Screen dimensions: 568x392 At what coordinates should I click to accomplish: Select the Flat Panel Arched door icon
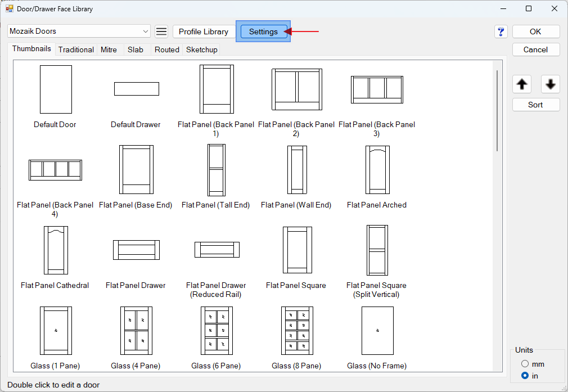[377, 170]
